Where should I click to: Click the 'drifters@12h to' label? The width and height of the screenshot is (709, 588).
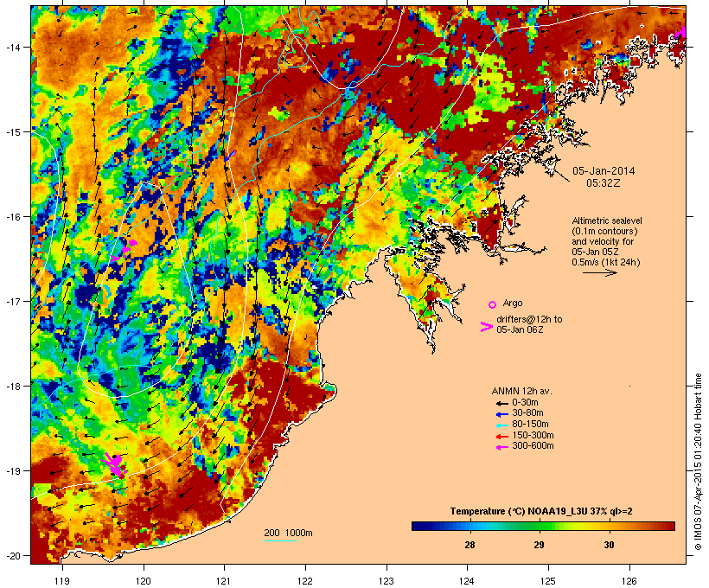[529, 319]
